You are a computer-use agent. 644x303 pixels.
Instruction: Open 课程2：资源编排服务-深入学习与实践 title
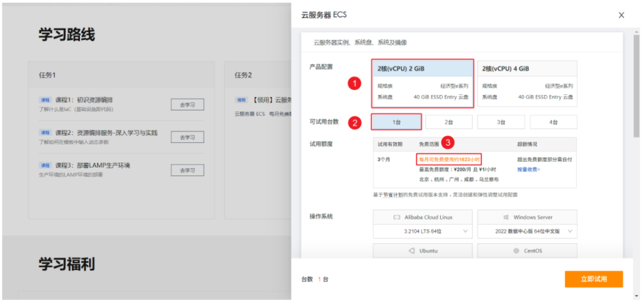click(106, 133)
